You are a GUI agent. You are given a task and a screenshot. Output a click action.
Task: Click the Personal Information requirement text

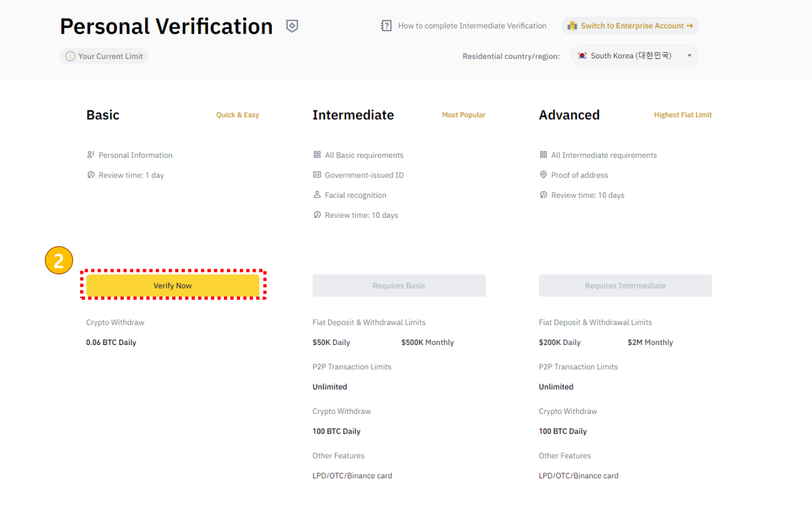135,155
